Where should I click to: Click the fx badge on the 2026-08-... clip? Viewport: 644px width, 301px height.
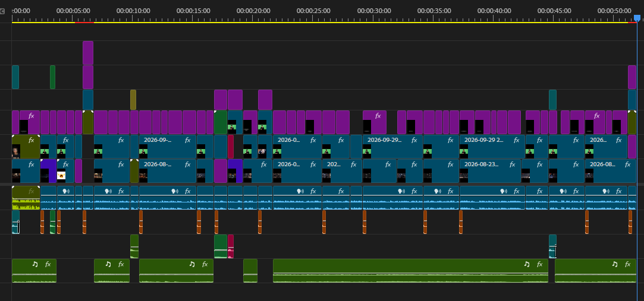[188, 164]
